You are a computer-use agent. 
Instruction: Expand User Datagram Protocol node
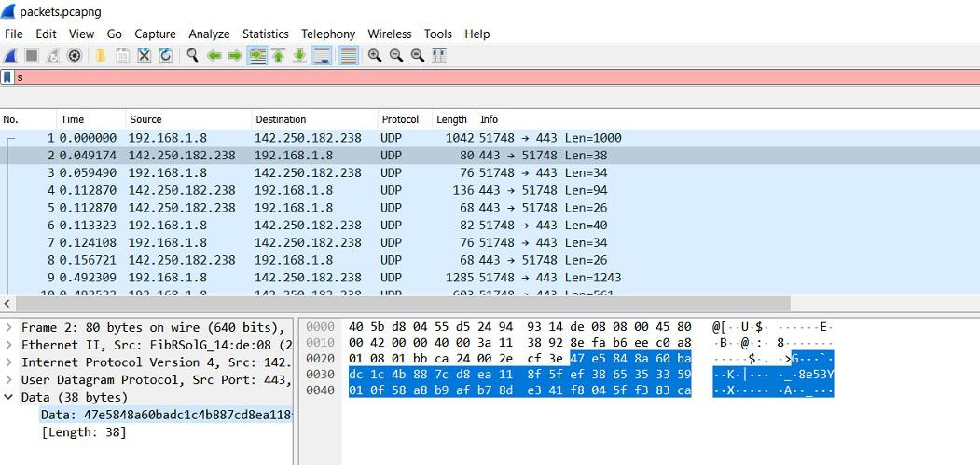click(x=8, y=380)
